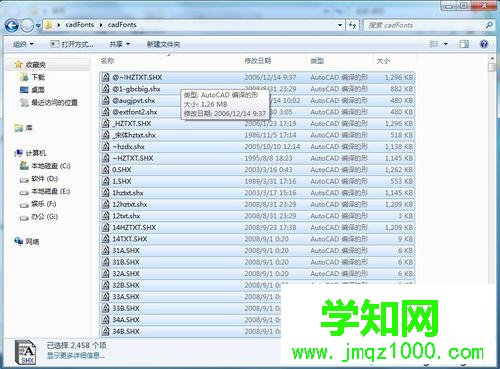
Task: Click the 31A.SHX file icon
Action: click(106, 250)
